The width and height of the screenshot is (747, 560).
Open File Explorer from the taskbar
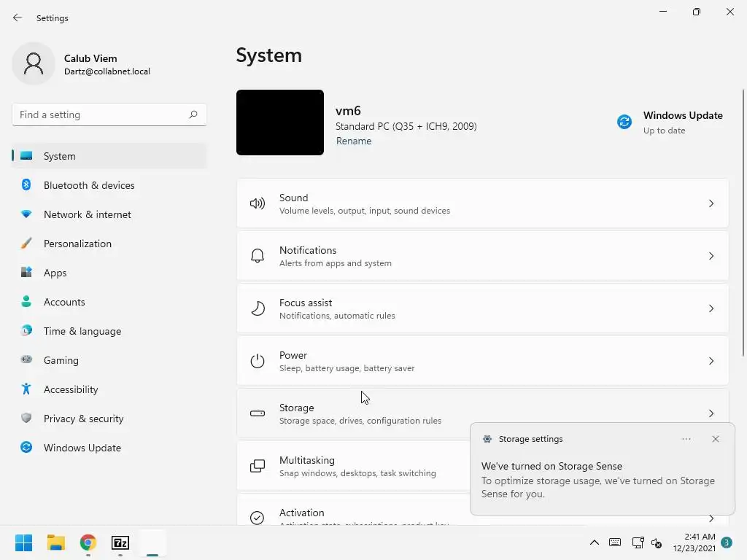55,542
